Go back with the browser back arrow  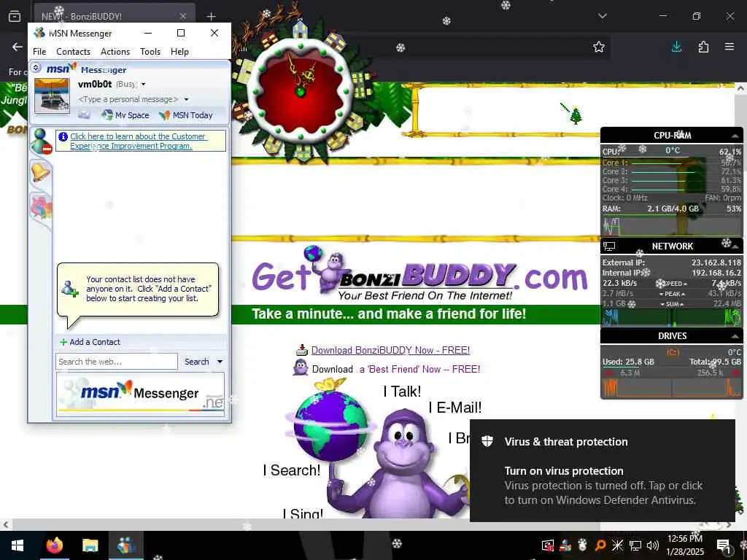[x=18, y=47]
